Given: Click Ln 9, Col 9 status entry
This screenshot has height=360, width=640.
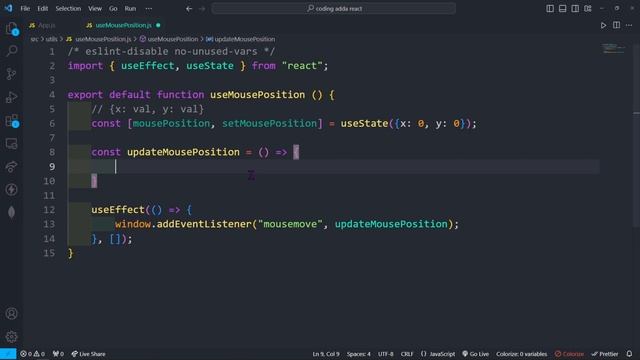Looking at the screenshot, I should [x=326, y=354].
